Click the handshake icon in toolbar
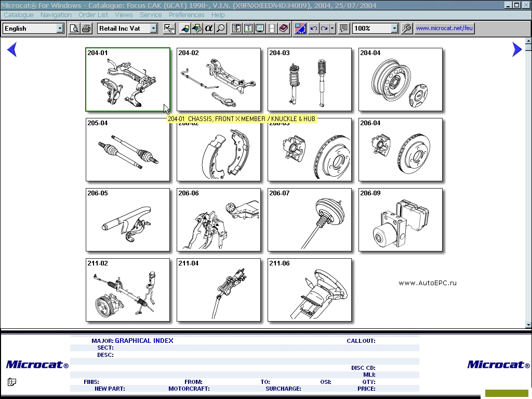532x399 pixels. coord(169,29)
